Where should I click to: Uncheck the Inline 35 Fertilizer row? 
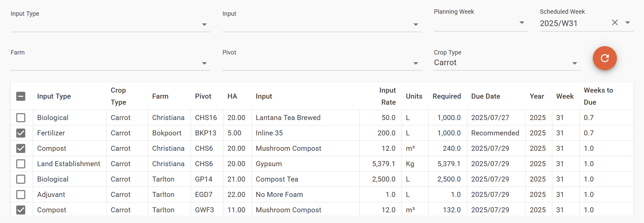(21, 133)
